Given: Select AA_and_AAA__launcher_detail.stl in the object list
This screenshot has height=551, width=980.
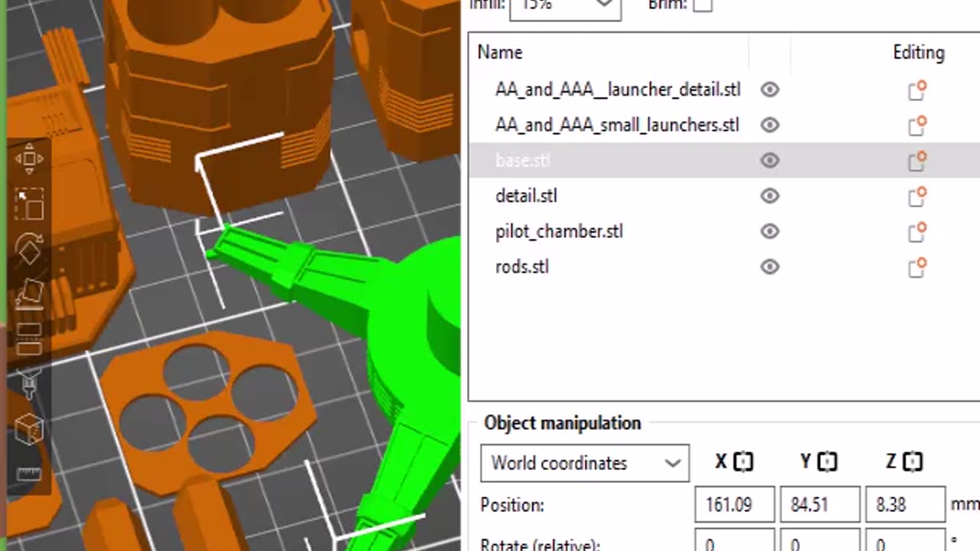Looking at the screenshot, I should 618,90.
